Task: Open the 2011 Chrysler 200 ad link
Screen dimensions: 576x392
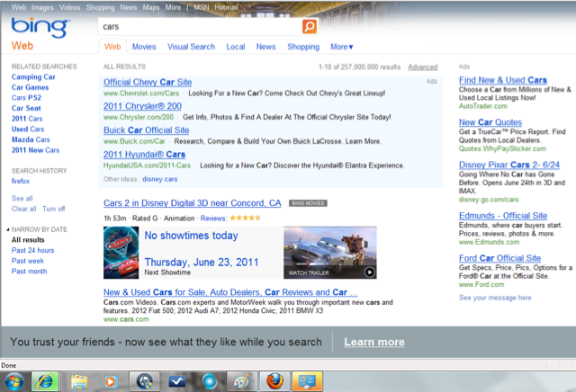Action: point(142,106)
